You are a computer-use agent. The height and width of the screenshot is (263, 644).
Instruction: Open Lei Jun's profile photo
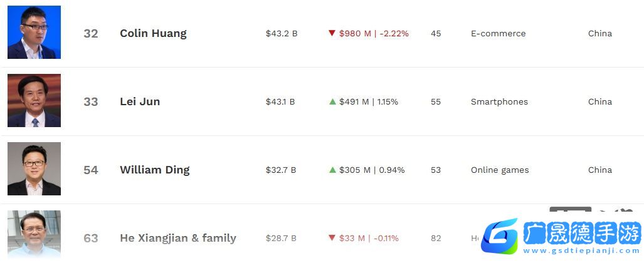(x=34, y=101)
